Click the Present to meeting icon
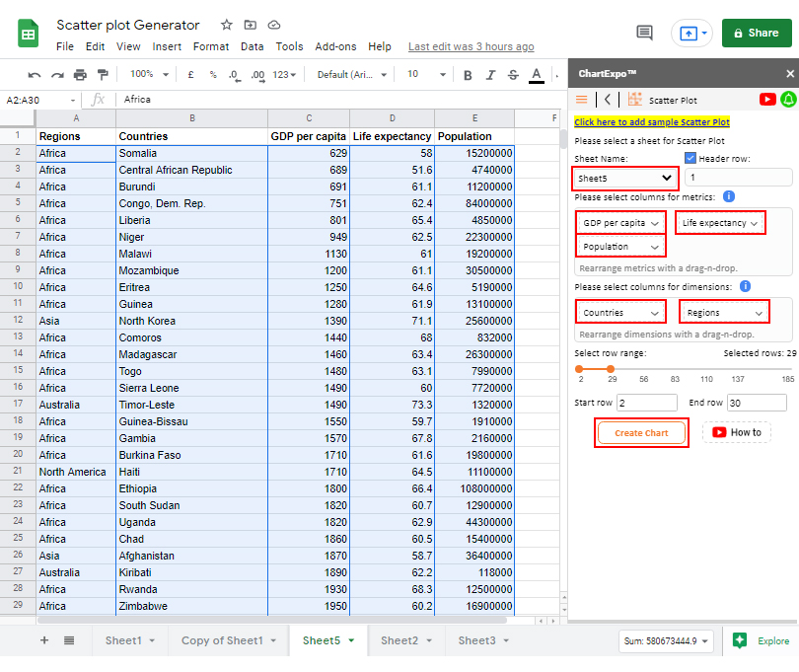Viewport: 799px width, 672px height. 689,34
